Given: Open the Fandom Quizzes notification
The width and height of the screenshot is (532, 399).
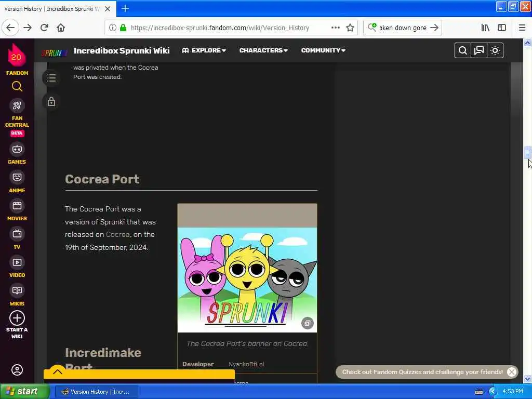Looking at the screenshot, I should click(422, 372).
